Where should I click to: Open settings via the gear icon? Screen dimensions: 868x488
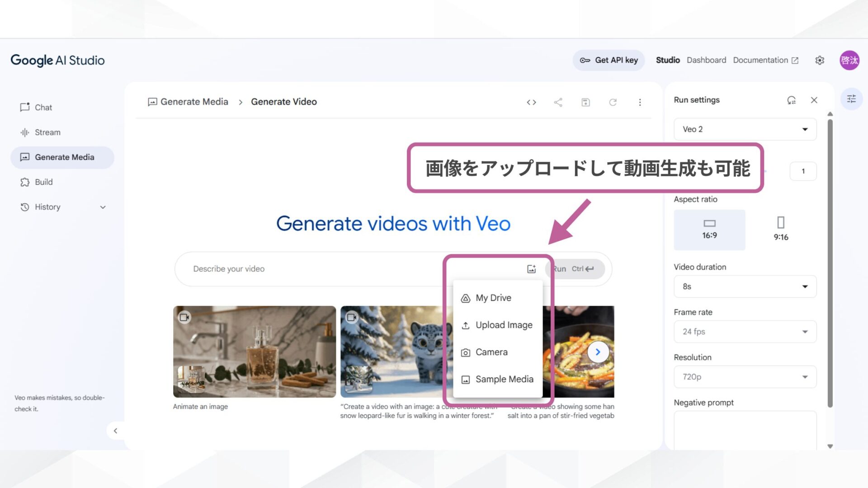(820, 60)
